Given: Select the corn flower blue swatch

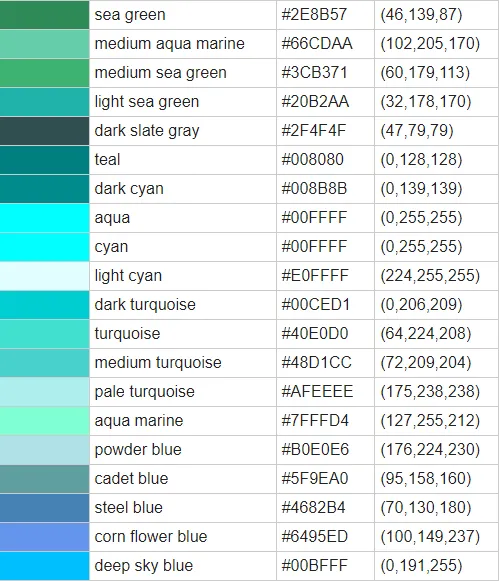Looking at the screenshot, I should (x=44, y=537).
